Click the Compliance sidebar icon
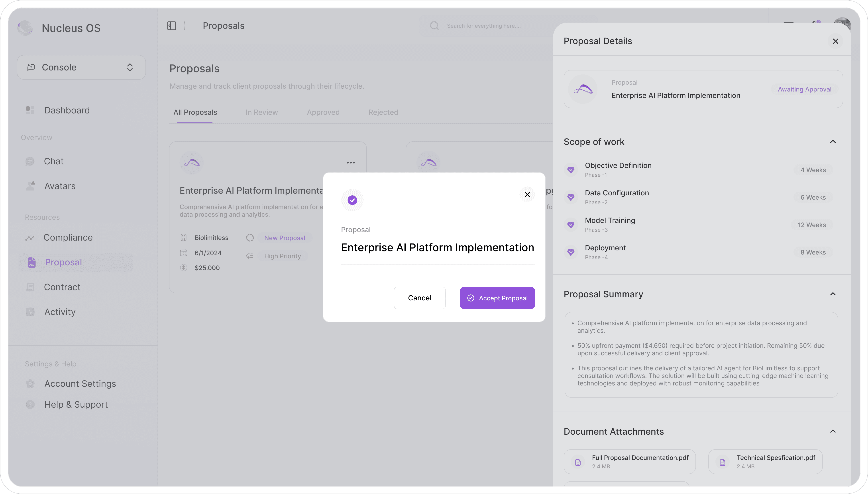Viewport: 868px width, 494px height. click(x=30, y=237)
